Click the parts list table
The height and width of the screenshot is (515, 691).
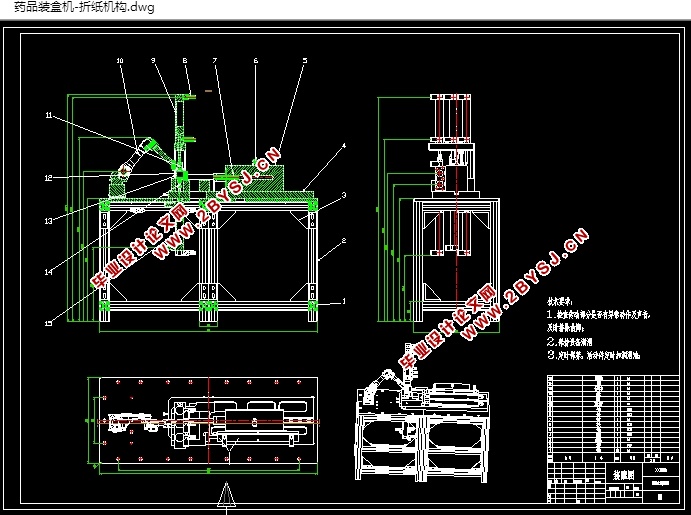(x=613, y=419)
